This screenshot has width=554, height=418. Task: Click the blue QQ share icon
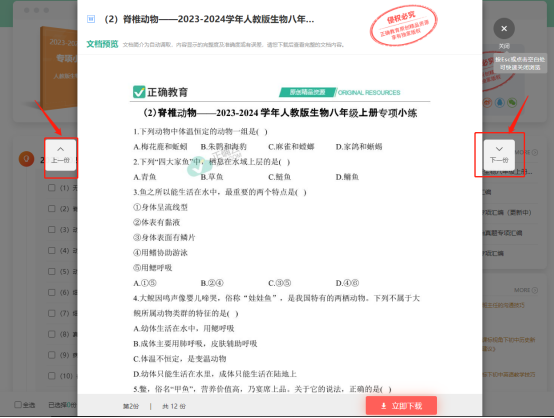coord(500,103)
